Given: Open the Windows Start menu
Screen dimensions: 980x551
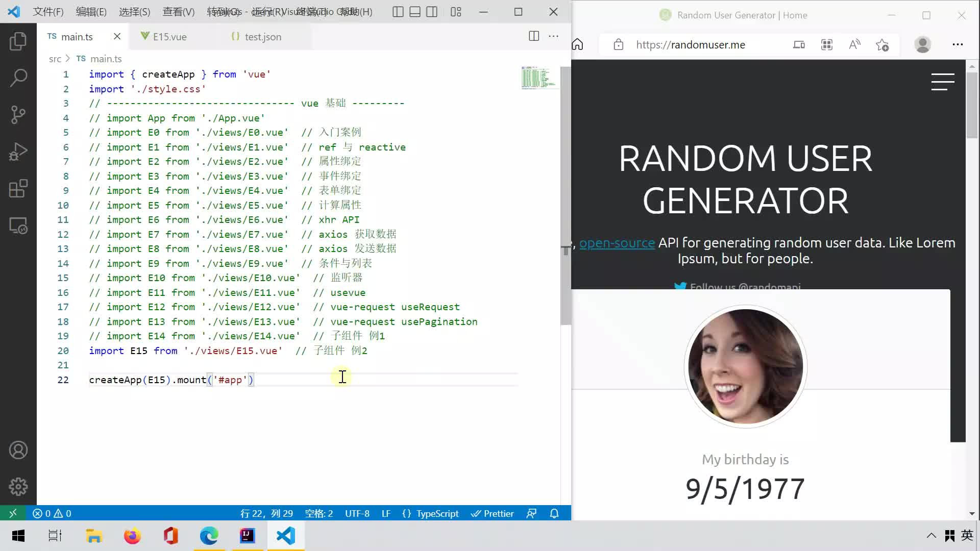Looking at the screenshot, I should (x=18, y=536).
